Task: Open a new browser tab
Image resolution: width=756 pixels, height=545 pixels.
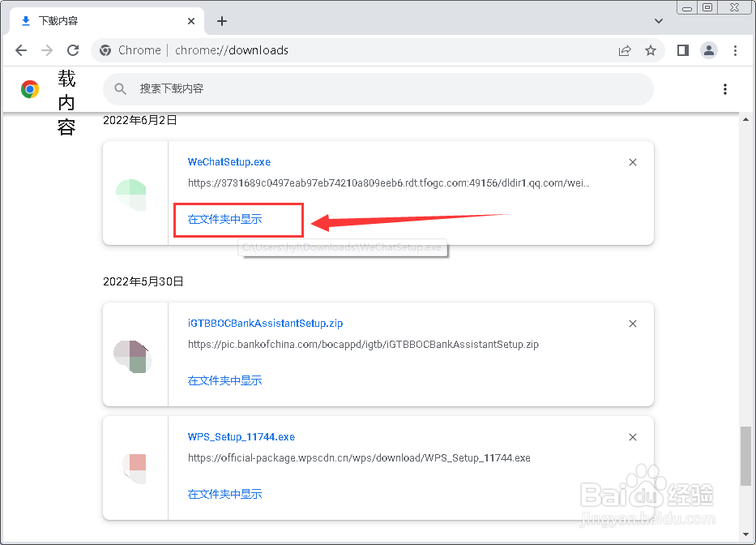Action: click(x=222, y=21)
